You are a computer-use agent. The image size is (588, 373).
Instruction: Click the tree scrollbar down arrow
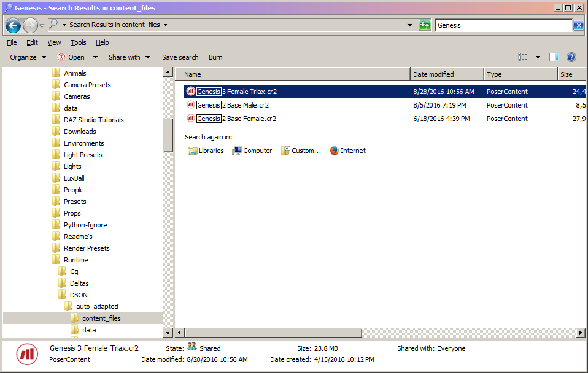tap(168, 332)
